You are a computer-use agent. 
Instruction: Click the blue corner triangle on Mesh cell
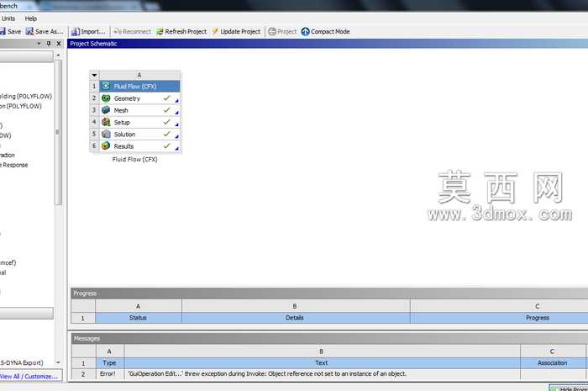(176, 113)
